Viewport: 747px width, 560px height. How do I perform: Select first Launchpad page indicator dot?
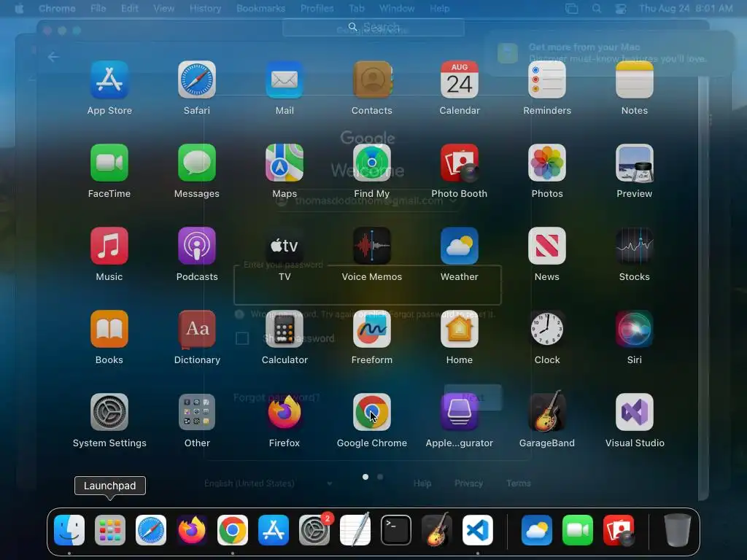(x=365, y=477)
